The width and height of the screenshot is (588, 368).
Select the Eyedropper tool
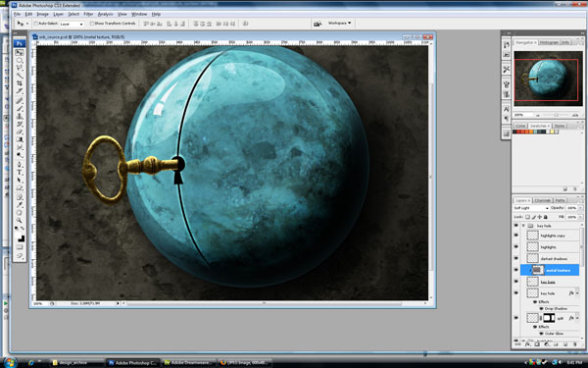(20, 204)
